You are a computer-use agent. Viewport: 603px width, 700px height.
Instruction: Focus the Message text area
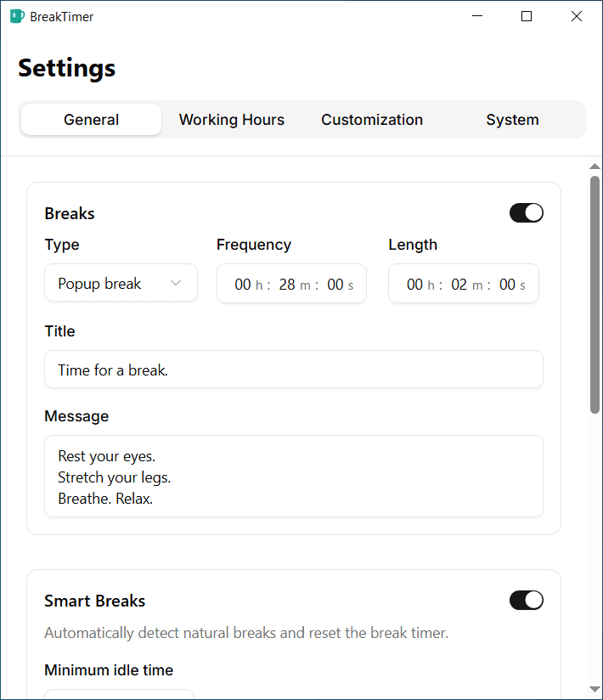pyautogui.click(x=294, y=477)
